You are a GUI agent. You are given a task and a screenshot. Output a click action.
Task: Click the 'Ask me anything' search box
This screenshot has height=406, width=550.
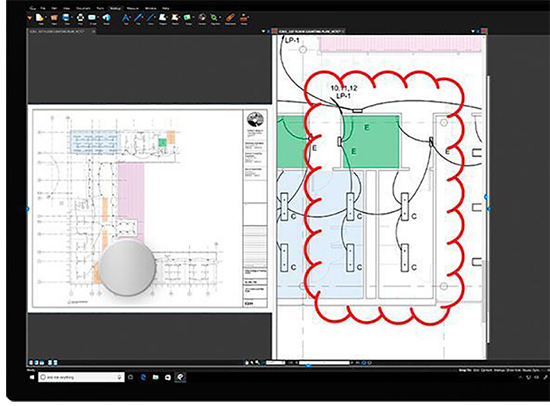tap(81, 377)
